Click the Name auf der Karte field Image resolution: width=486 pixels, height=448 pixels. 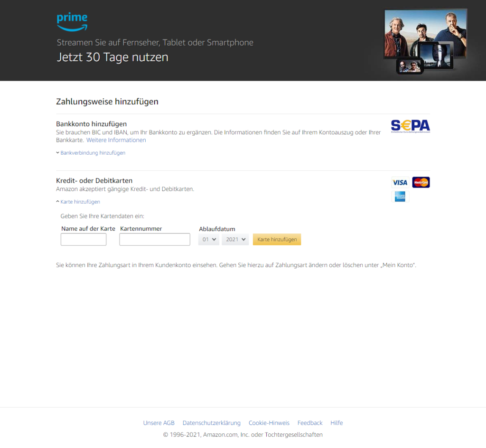tap(84, 240)
